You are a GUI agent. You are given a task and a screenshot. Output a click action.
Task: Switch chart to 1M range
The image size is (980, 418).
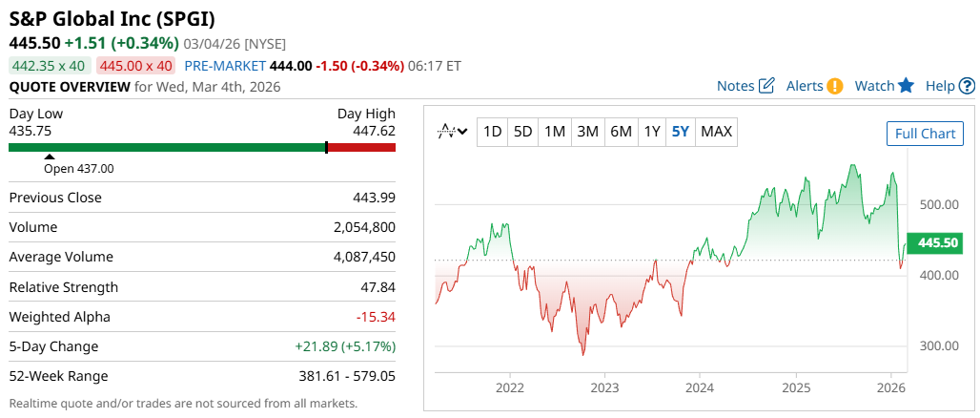[x=555, y=132]
